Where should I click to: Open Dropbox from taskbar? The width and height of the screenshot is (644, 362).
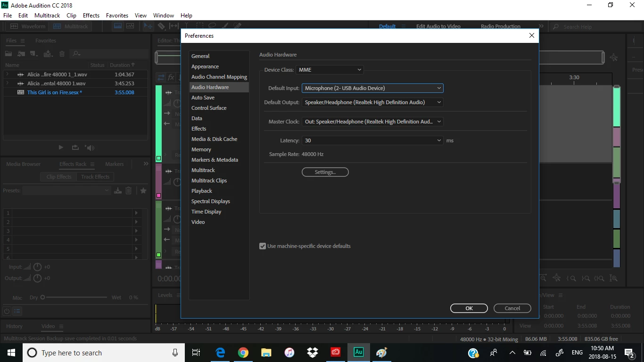pos(312,353)
